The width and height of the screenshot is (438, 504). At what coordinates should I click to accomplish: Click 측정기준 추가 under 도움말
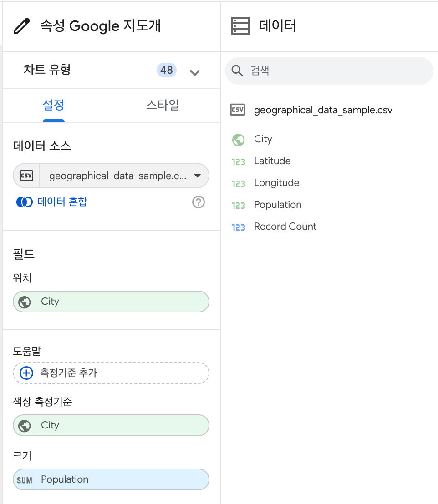(x=111, y=373)
